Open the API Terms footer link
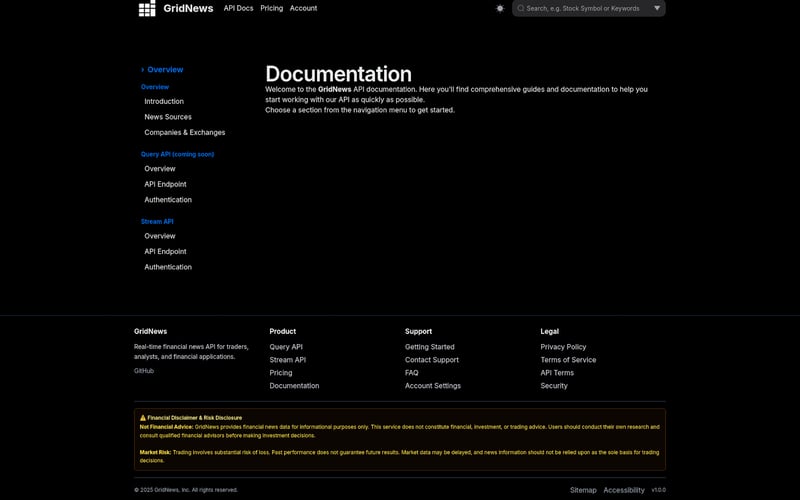The height and width of the screenshot is (500, 800). click(x=557, y=373)
